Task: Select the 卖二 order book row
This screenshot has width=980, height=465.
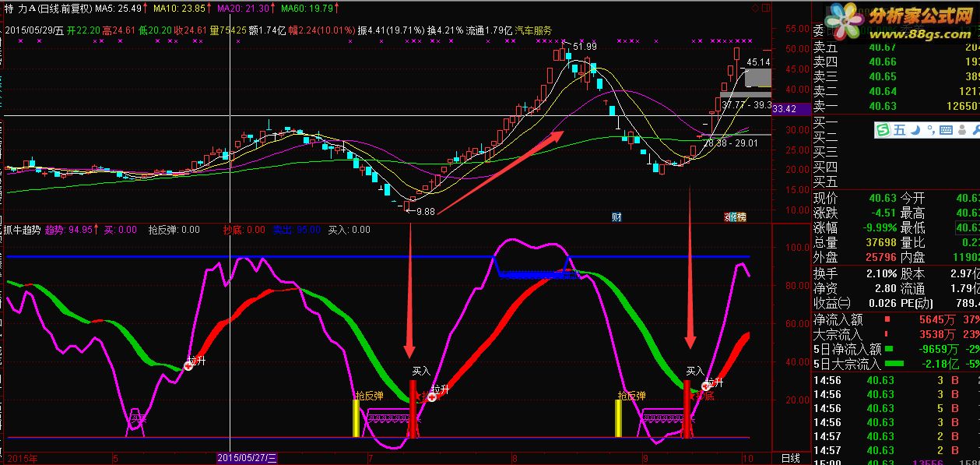Action: coord(896,91)
